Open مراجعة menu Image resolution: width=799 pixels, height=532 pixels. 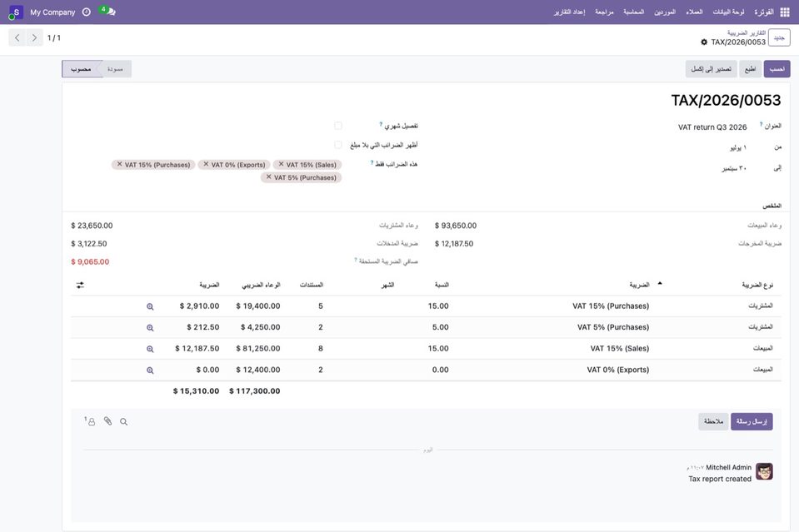coord(604,12)
